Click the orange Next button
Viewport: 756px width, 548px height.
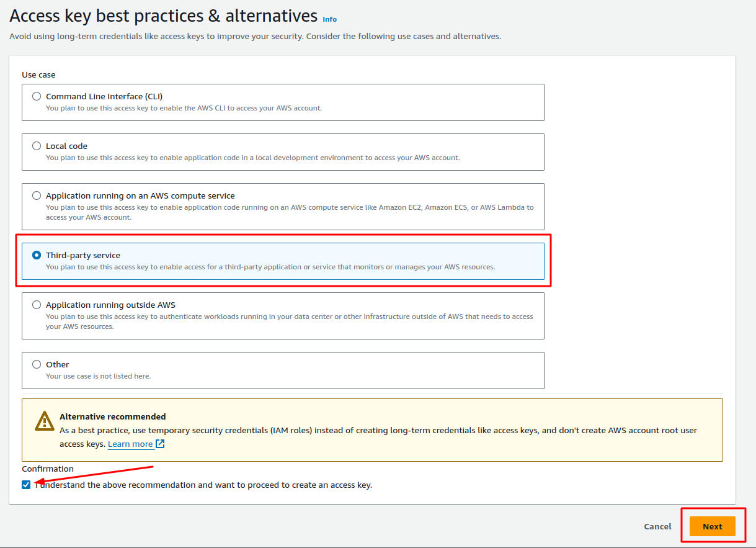click(x=713, y=526)
